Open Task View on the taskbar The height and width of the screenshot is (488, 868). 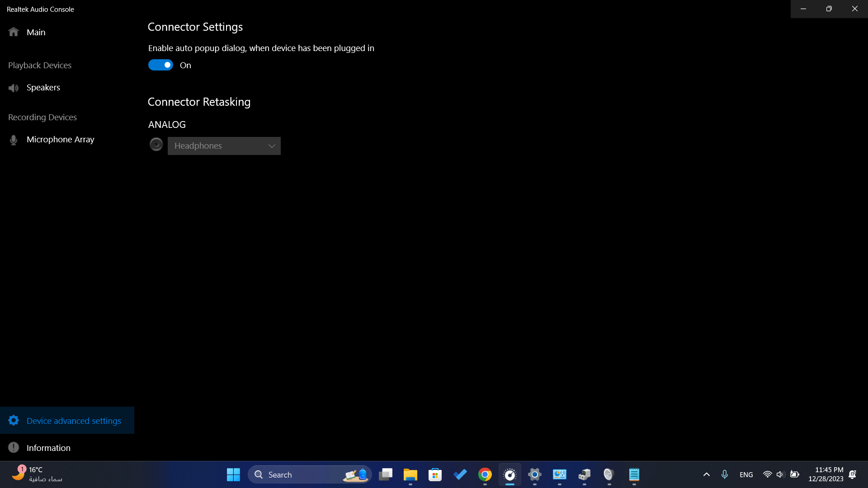coord(386,475)
